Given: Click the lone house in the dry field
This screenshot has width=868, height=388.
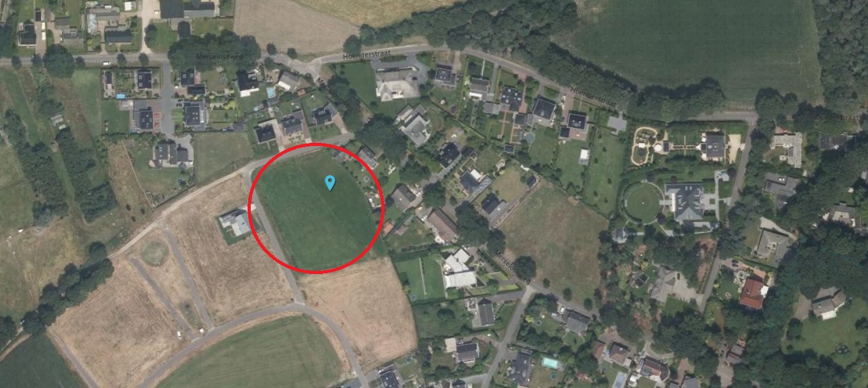Looking at the screenshot, I should coord(236,223).
